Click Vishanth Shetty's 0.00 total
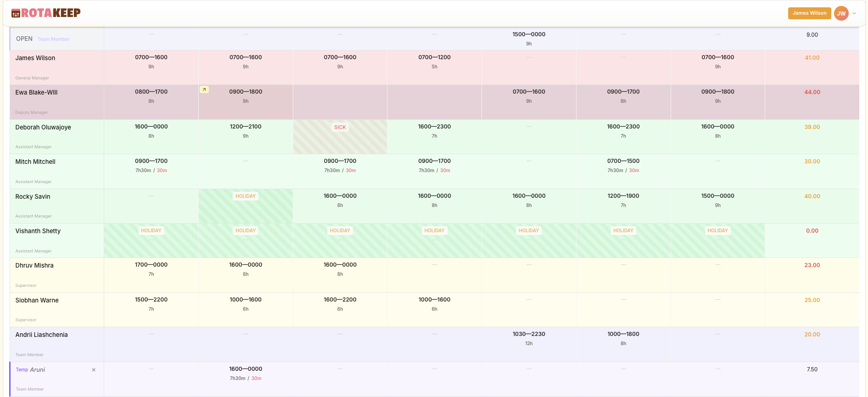The height and width of the screenshot is (397, 868). tap(812, 231)
